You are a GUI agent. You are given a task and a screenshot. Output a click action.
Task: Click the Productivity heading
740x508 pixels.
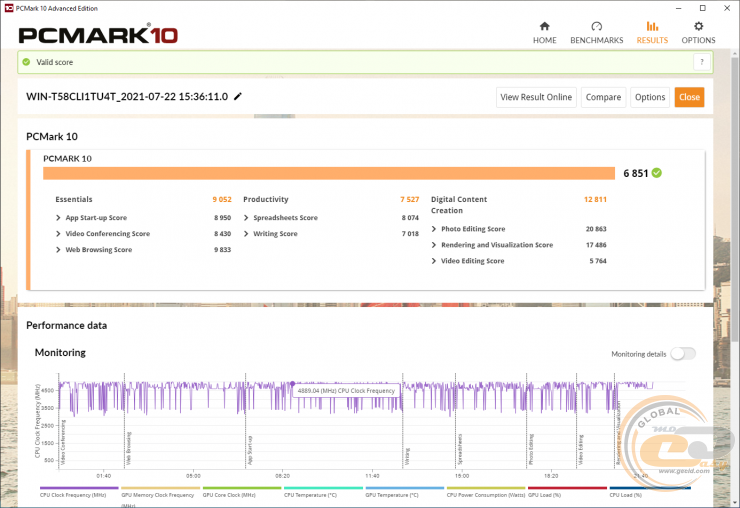[x=266, y=199]
